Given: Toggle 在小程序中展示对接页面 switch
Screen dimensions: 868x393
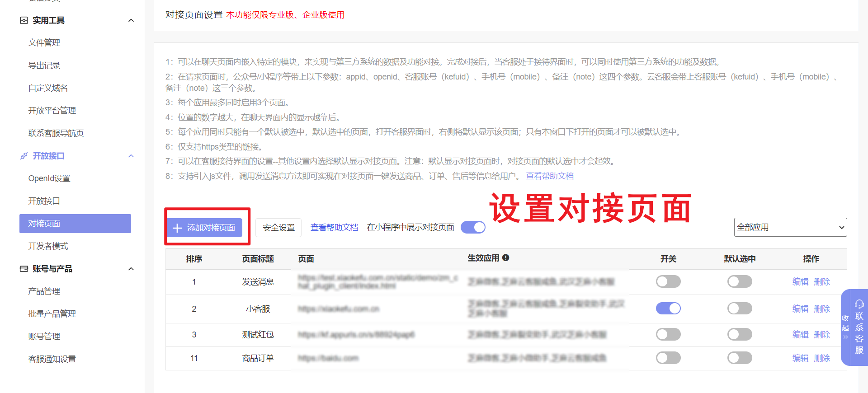Looking at the screenshot, I should [473, 227].
